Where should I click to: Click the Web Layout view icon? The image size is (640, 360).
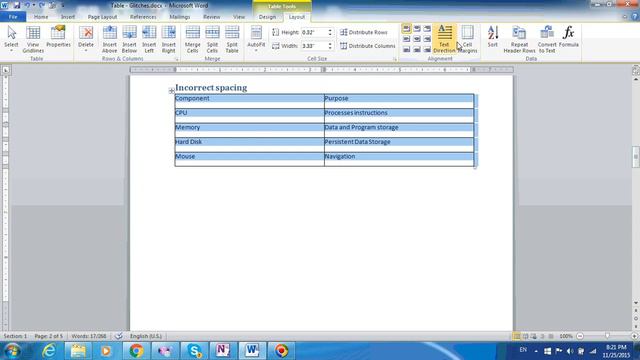(534, 336)
